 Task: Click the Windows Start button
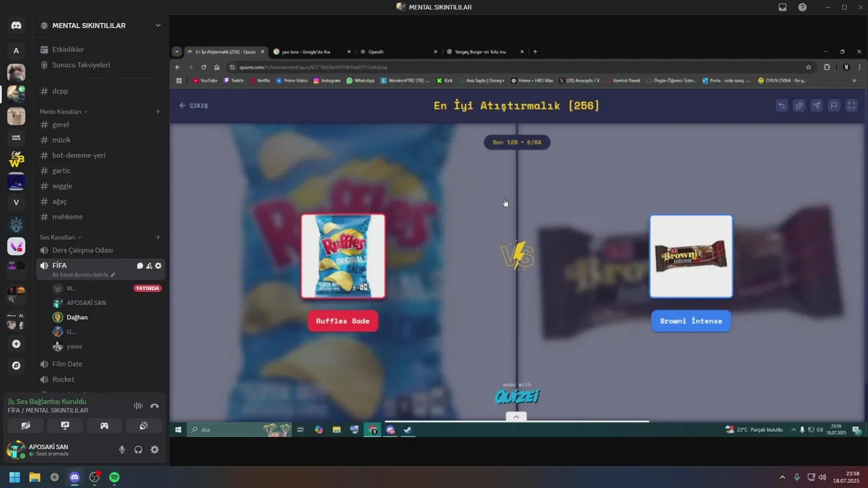tap(14, 477)
